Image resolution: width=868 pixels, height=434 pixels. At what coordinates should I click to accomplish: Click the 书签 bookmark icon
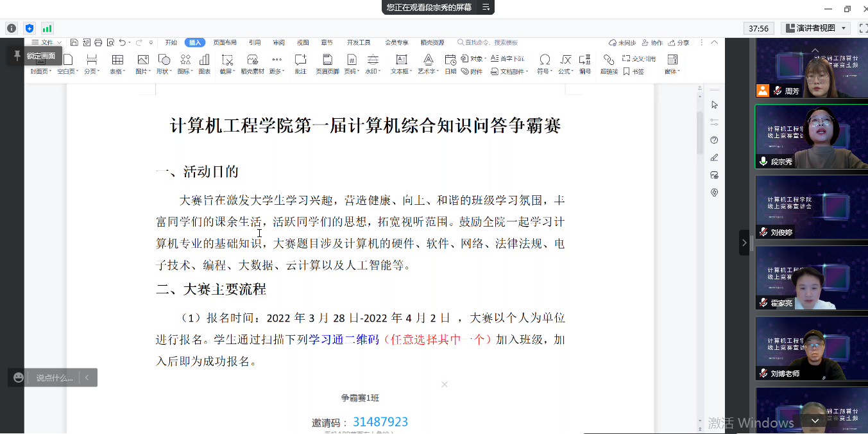[x=633, y=72]
